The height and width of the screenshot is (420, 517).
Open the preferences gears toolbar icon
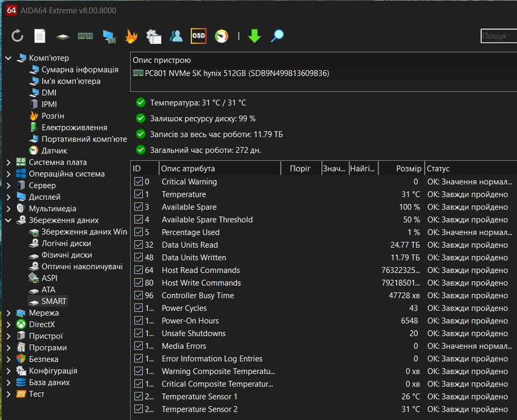[x=154, y=36]
